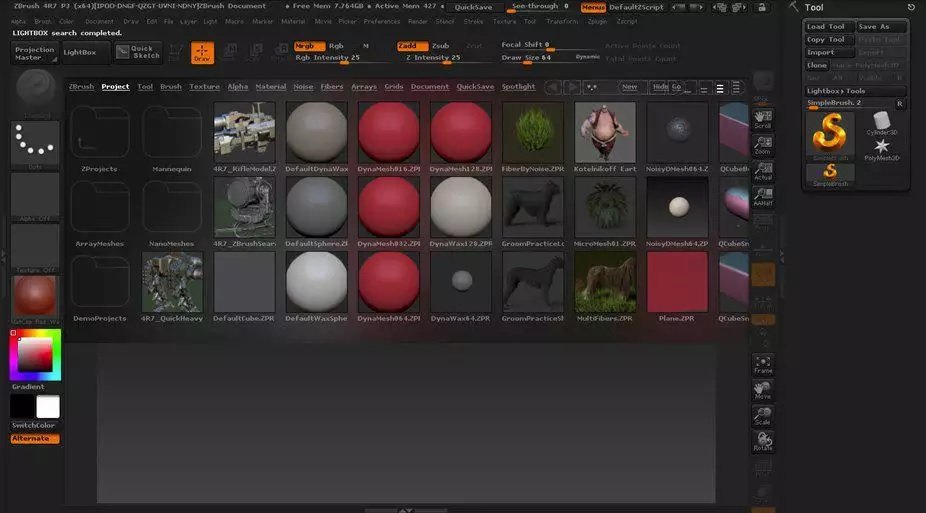Set canvas to Actual size
The height and width of the screenshot is (513, 926).
tap(762, 171)
